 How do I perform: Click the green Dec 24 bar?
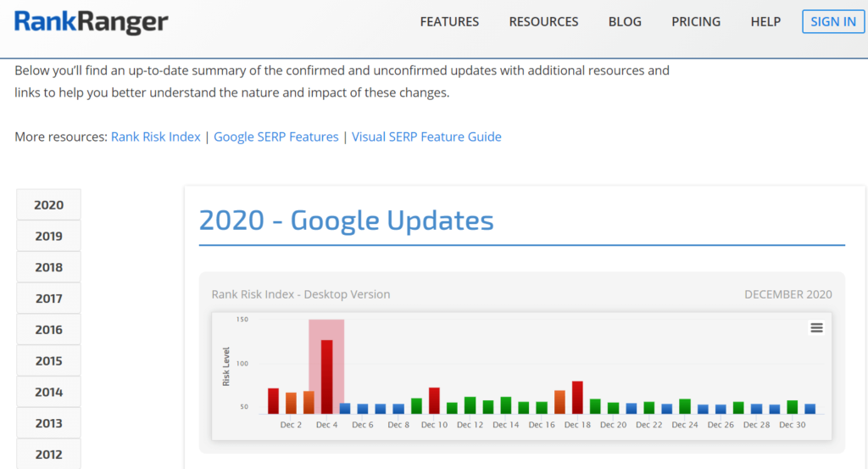pos(685,406)
